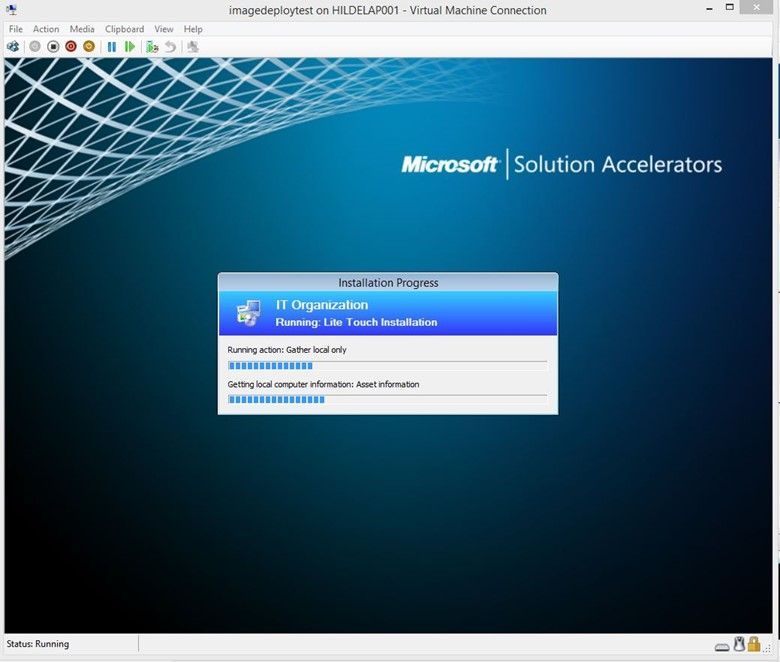The image size is (780, 662).
Task: Open the Media menu
Action: 82,29
